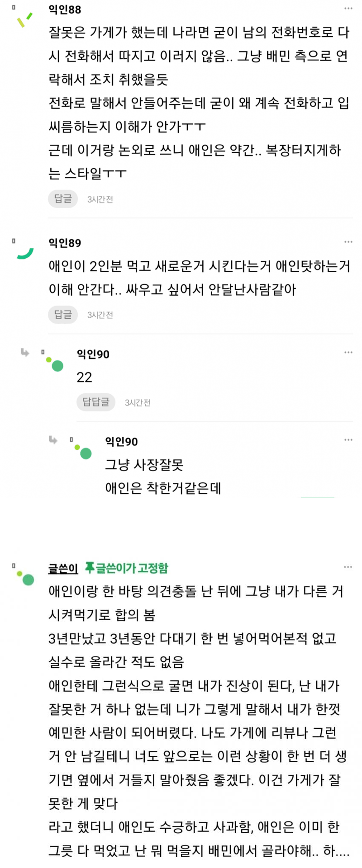Click the 3시간전 timestamp under 익인88's comment
This screenshot has height=868, width=362.
coord(100,199)
